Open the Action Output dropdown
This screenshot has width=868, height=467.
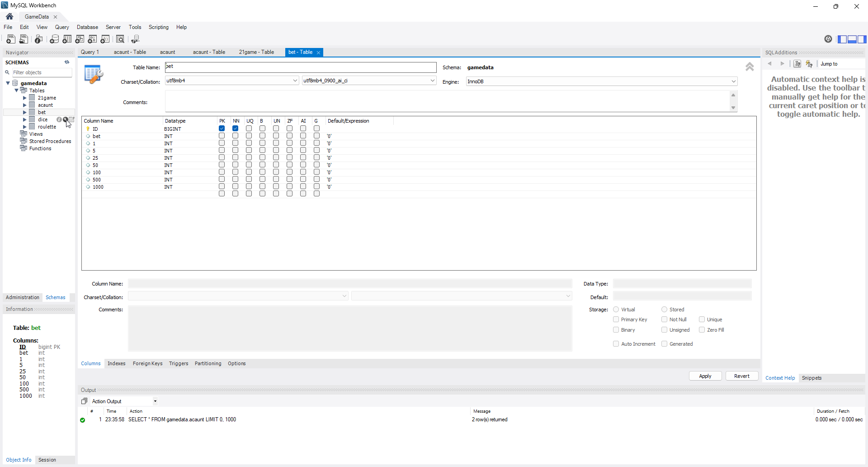pos(155,401)
